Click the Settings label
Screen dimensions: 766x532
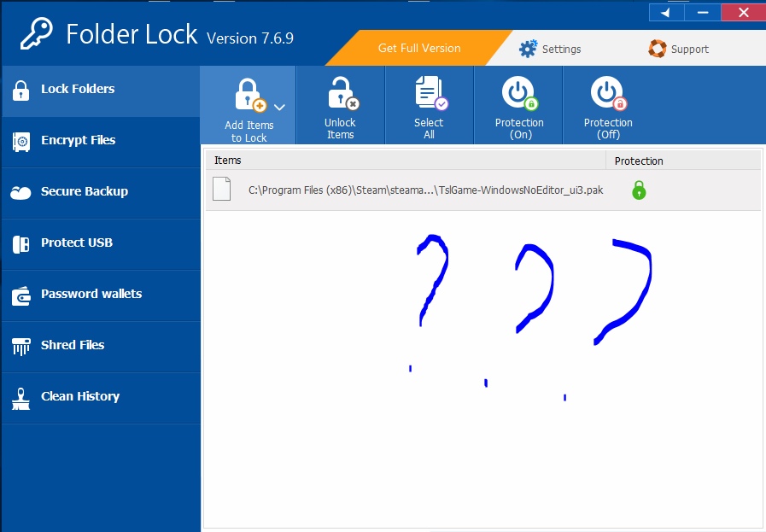pos(561,49)
